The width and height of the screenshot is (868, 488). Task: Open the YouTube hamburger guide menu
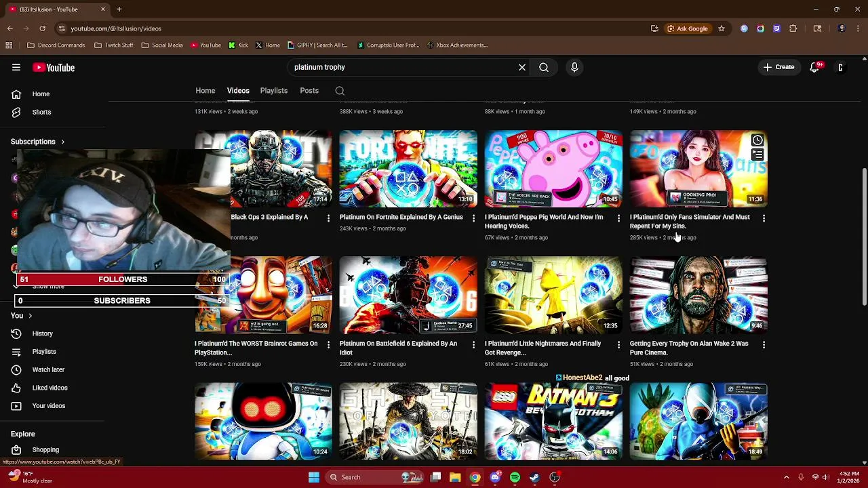[x=16, y=67]
